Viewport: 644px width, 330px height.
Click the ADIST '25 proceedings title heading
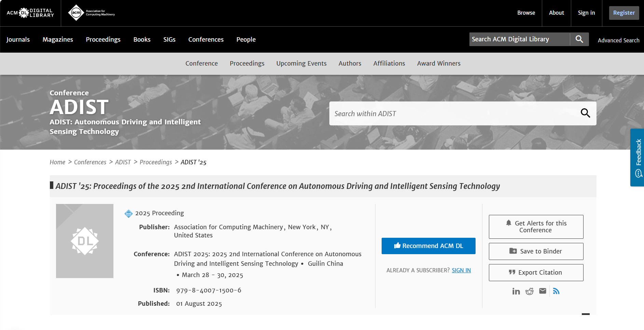tap(278, 186)
